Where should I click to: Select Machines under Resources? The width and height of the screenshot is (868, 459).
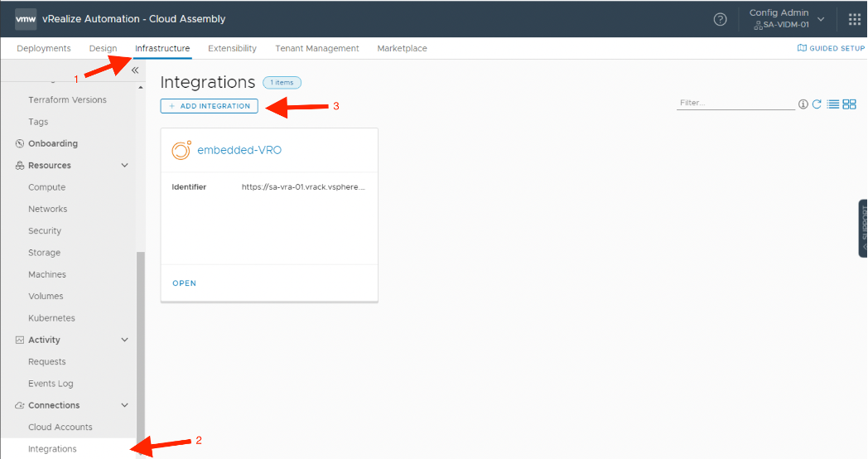(47, 274)
